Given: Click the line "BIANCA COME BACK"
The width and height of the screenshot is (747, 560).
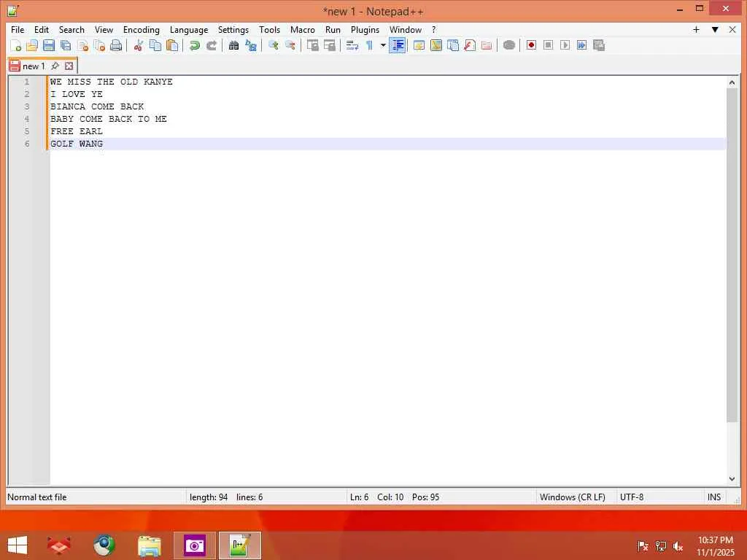Looking at the screenshot, I should coord(97,106).
